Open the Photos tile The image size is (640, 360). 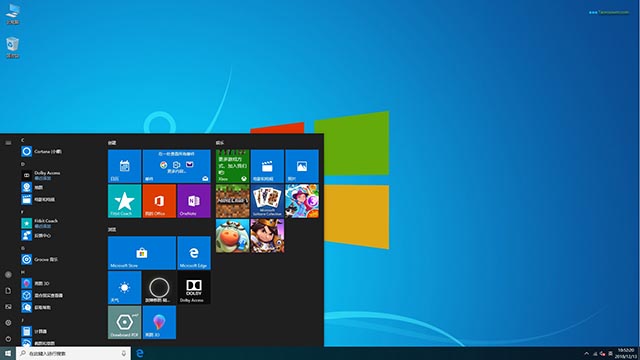(x=302, y=166)
